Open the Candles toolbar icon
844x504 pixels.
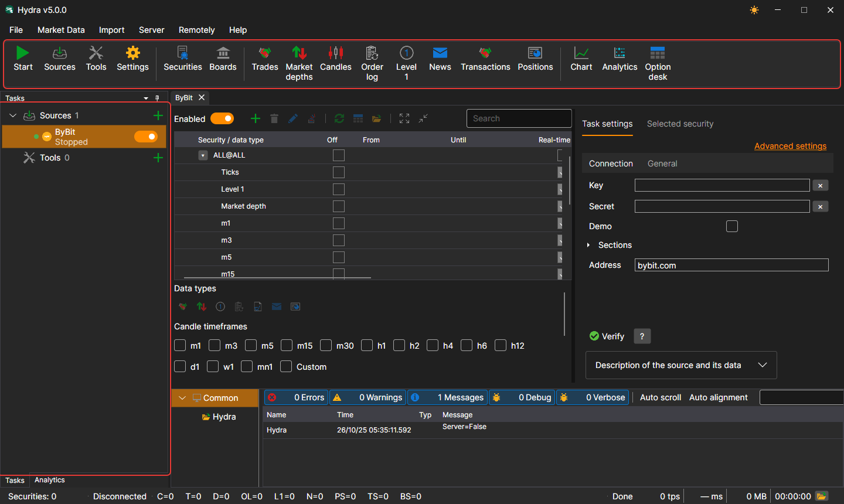(336, 53)
